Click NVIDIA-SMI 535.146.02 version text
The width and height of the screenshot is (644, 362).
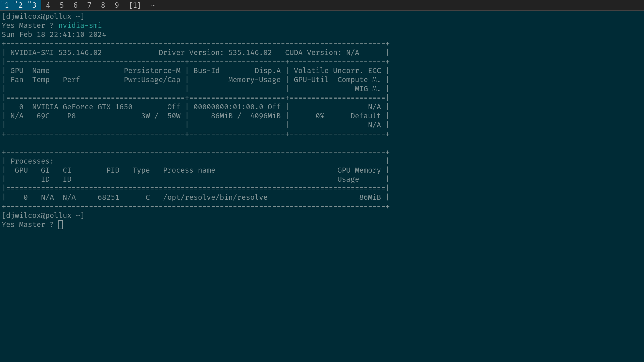click(56, 53)
